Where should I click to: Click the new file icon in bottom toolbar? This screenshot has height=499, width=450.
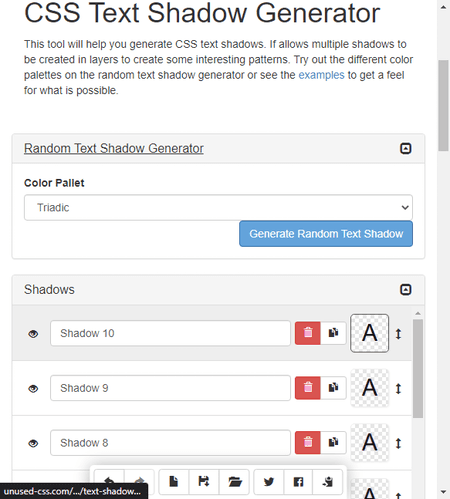(x=174, y=482)
